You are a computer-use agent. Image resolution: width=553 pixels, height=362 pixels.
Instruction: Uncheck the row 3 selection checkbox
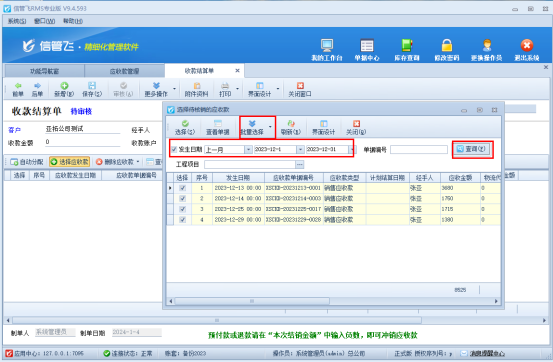click(x=182, y=209)
